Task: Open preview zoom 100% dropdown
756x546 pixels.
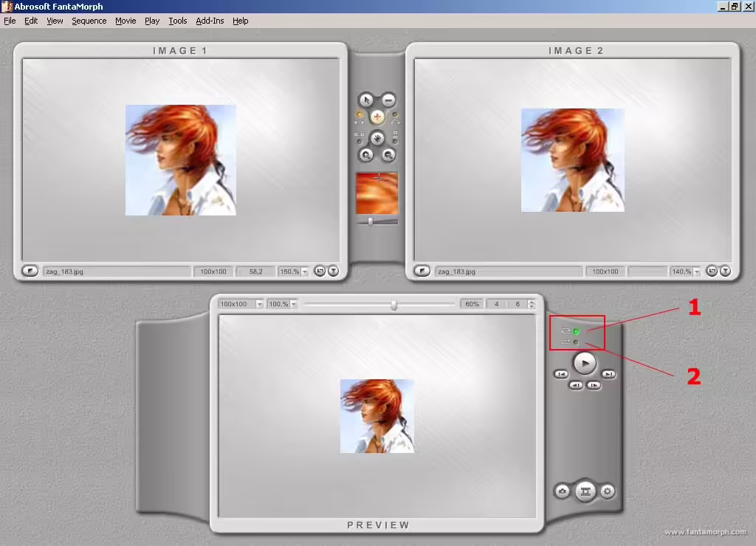Action: coord(294,304)
